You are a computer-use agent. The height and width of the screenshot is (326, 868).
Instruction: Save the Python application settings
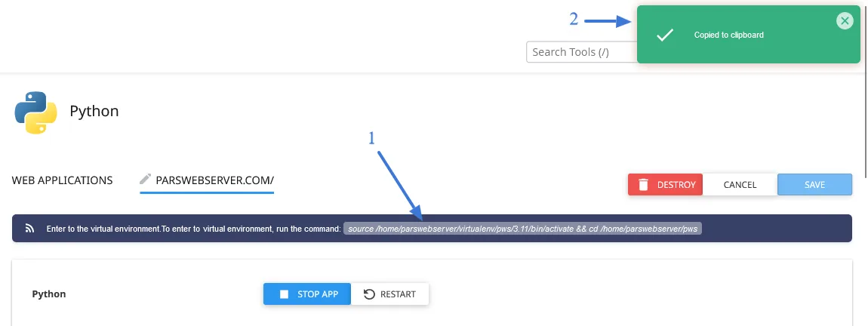[814, 185]
